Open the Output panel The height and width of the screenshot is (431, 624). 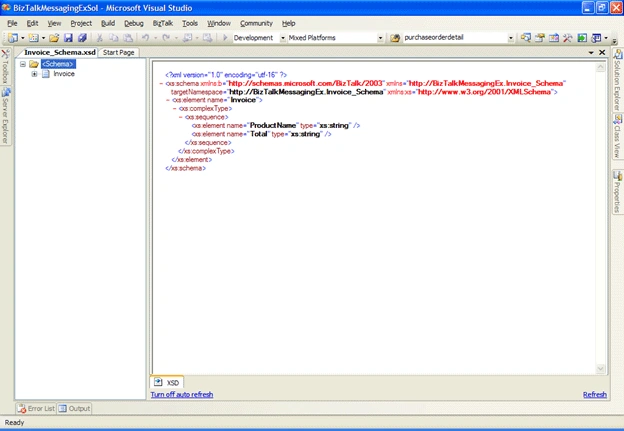click(74, 408)
